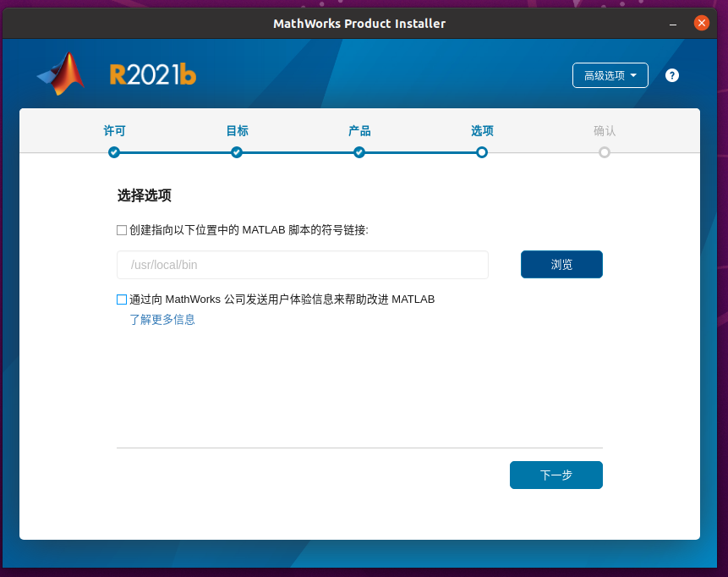Select the 确认 step label
Screen dimensions: 728x577
coord(605,131)
